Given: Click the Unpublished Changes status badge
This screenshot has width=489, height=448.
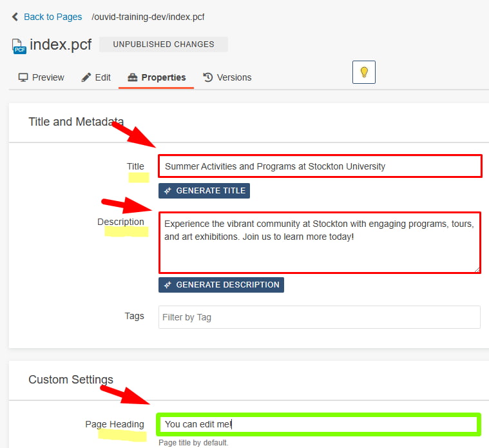Looking at the screenshot, I should pyautogui.click(x=164, y=44).
